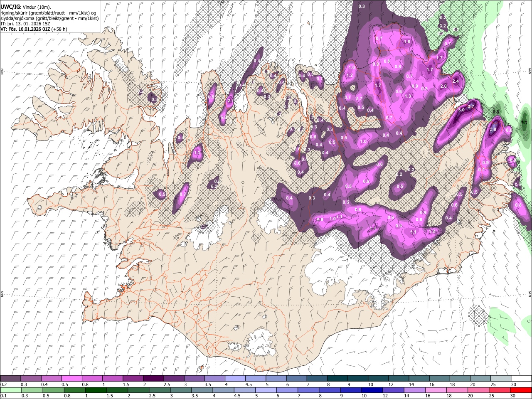Click the '0.1' label in the lower legend

[x=3, y=396]
